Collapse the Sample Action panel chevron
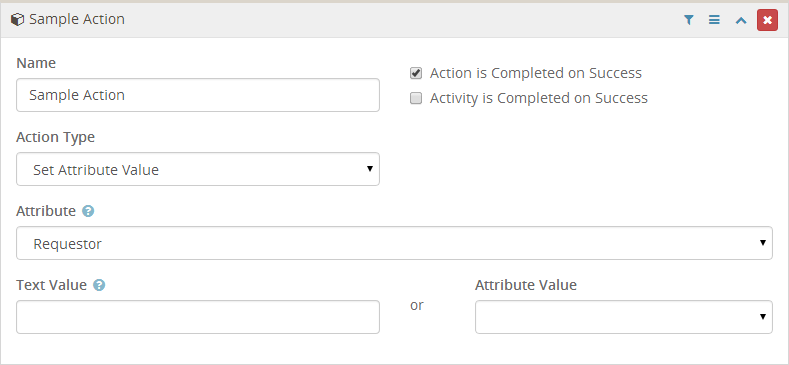 coord(741,20)
